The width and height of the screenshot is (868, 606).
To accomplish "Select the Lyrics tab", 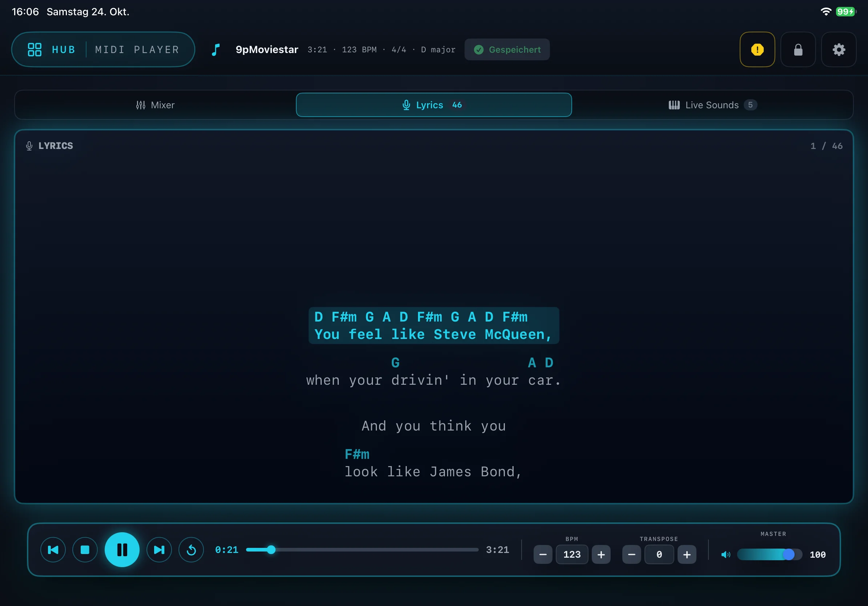I will pyautogui.click(x=434, y=105).
